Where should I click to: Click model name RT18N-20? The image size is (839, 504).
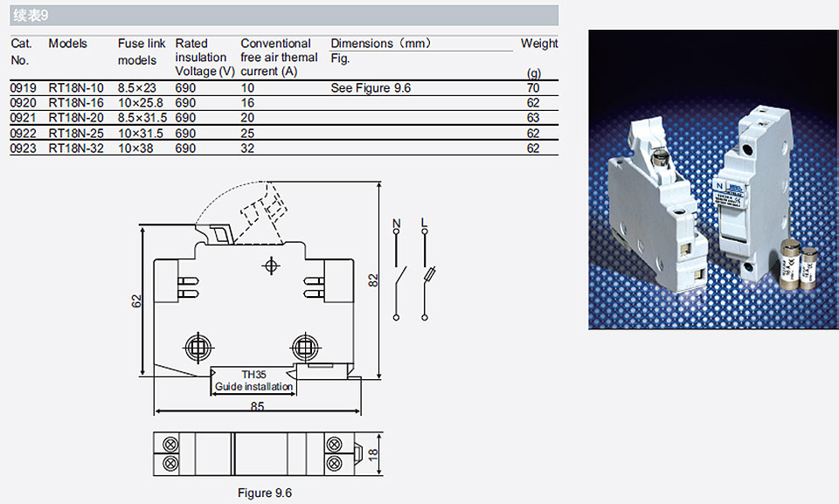click(76, 118)
